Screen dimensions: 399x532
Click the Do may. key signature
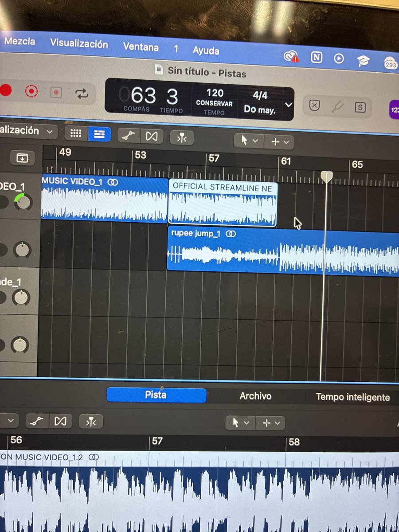click(x=260, y=110)
